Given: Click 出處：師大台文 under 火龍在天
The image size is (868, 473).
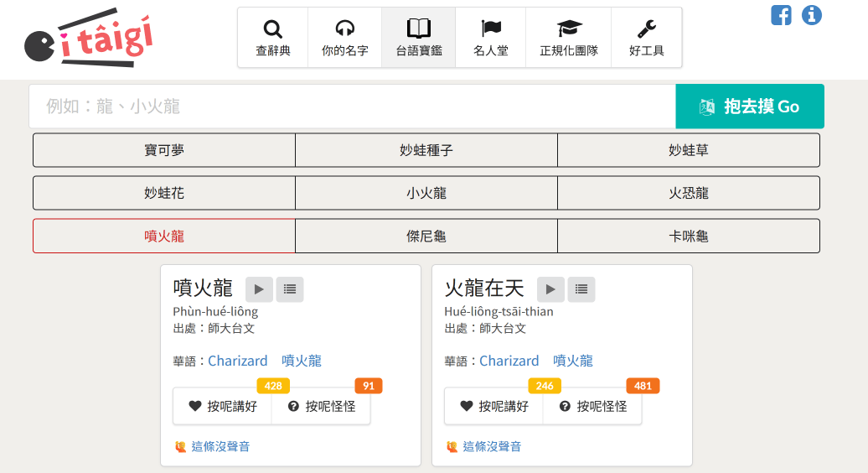Looking at the screenshot, I should [x=485, y=329].
